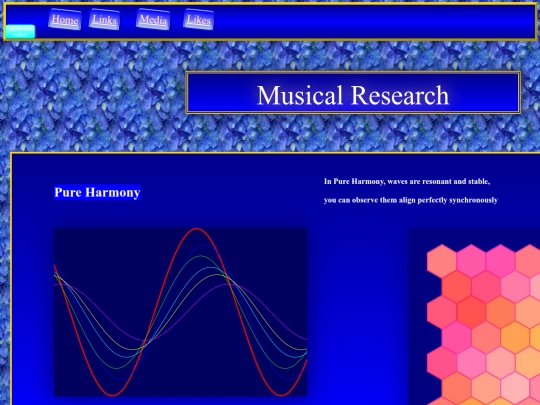Screen dimensions: 540x405
Task: Go to the Links page
Action: (105, 19)
